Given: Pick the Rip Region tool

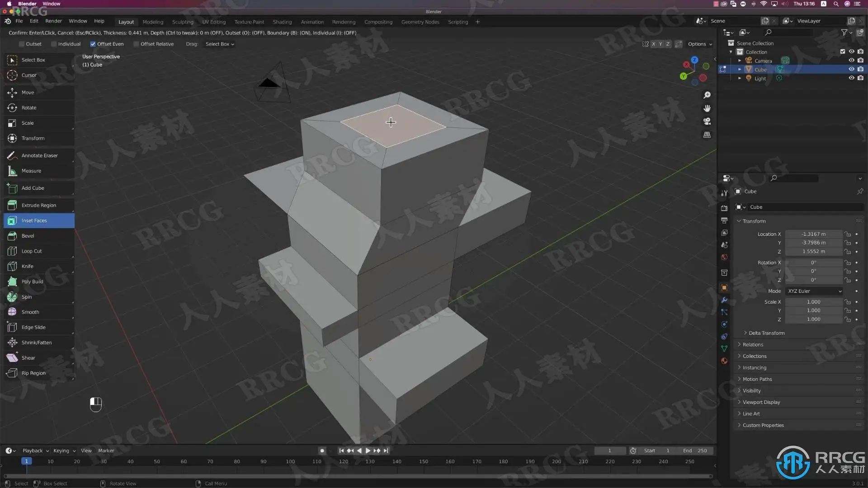Looking at the screenshot, I should pos(39,374).
